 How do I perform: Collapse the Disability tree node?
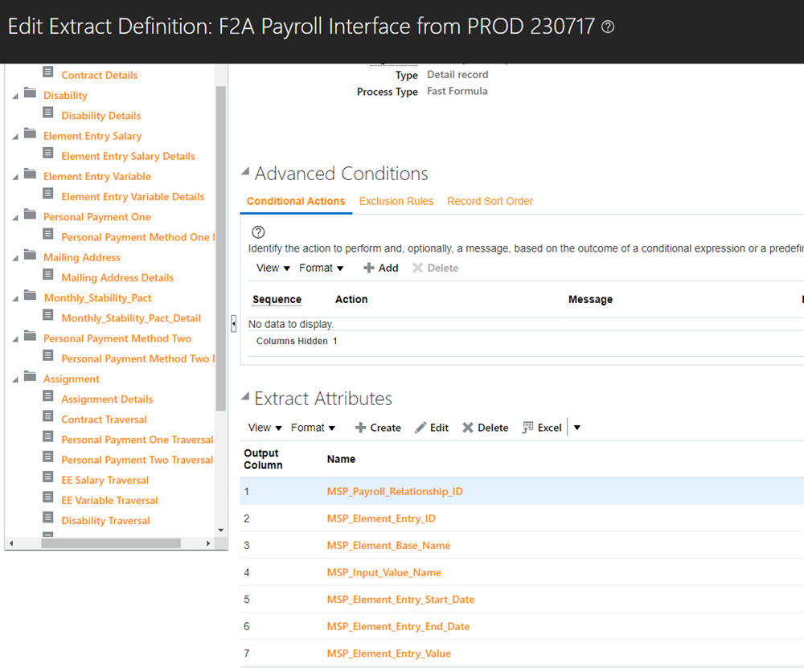(x=15, y=96)
